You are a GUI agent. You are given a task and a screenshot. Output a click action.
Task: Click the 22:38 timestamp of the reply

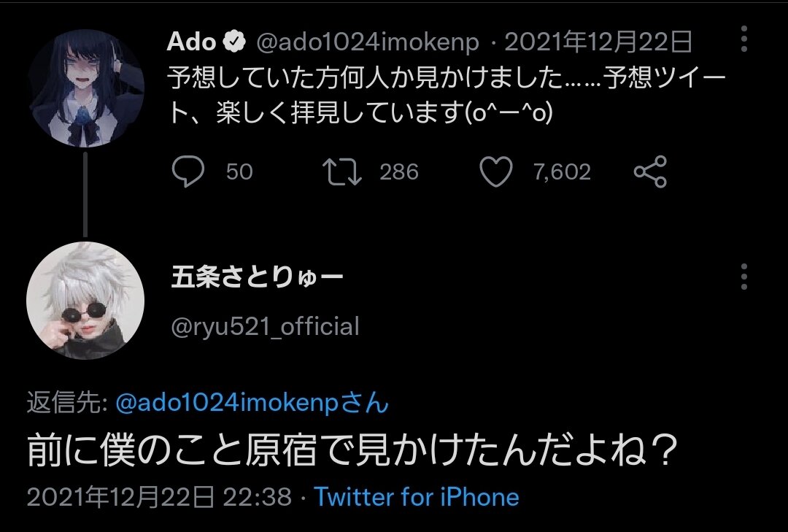pos(267,498)
